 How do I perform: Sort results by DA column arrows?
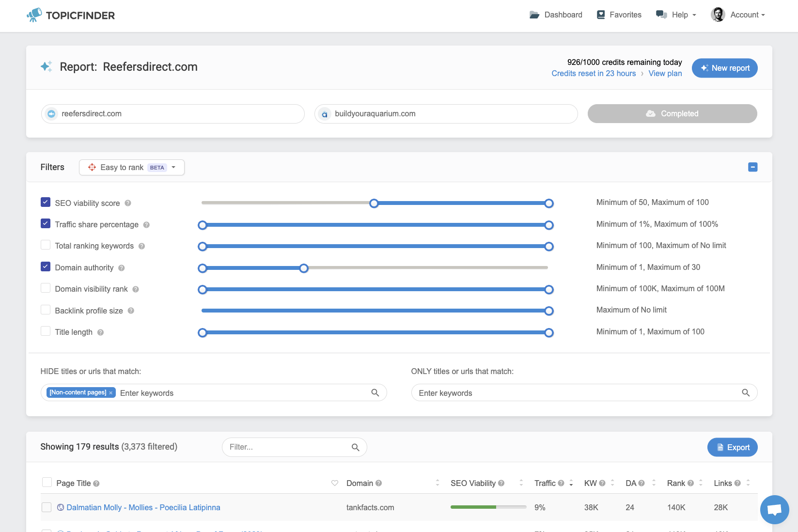(654, 483)
